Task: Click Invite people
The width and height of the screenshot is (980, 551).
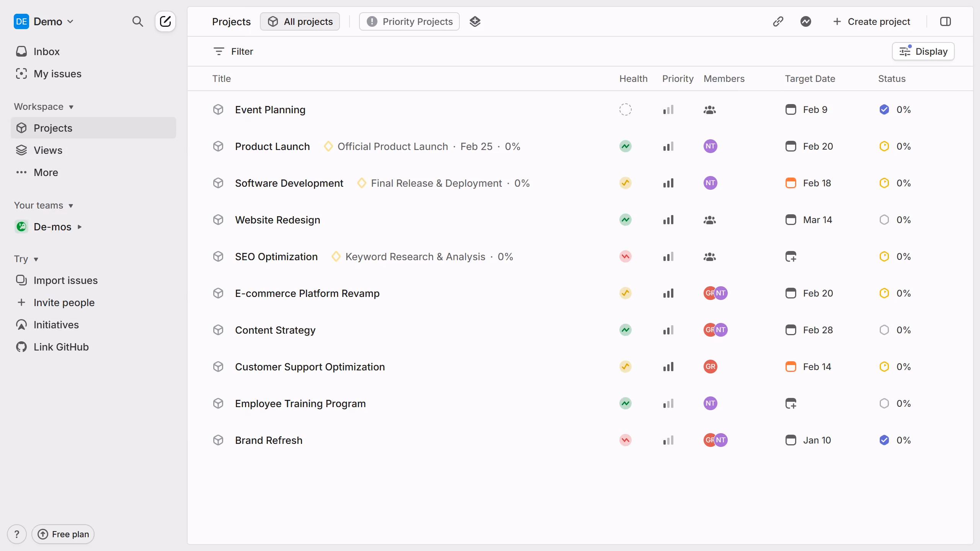Action: pos(93,303)
